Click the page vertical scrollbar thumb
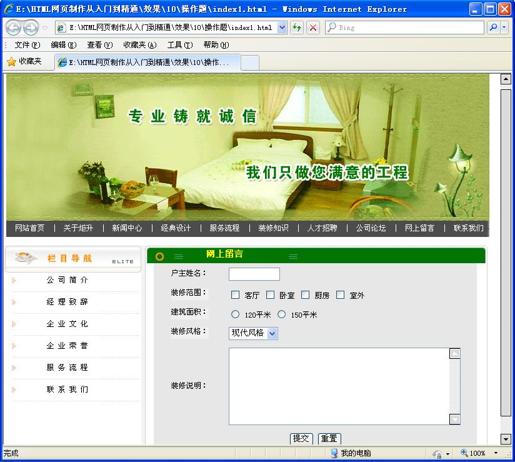This screenshot has height=462, width=515. [506, 252]
